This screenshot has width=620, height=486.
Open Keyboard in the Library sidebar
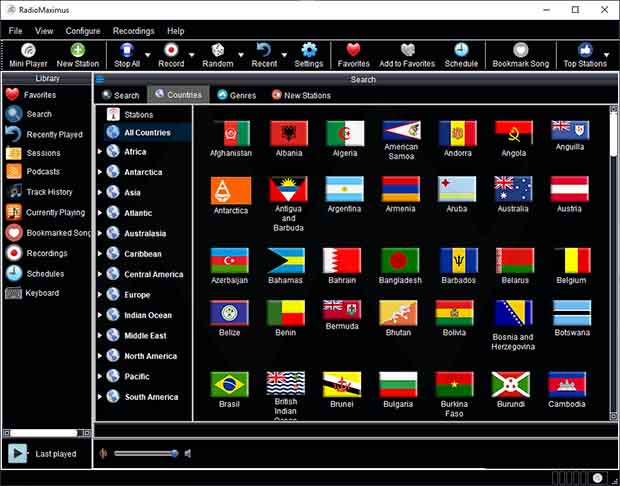32,293
